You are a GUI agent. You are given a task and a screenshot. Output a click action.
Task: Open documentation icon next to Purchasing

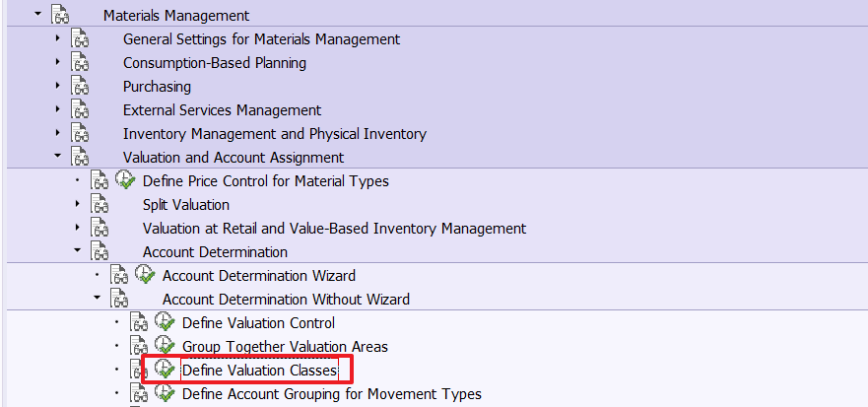pos(80,87)
